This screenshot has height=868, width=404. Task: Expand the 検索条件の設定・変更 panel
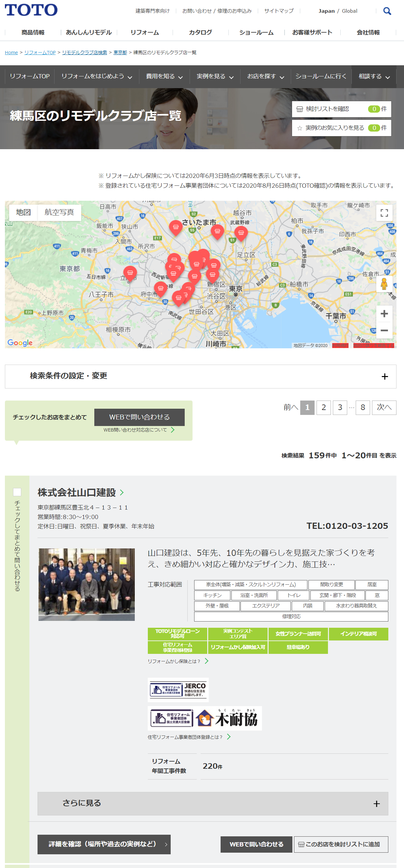[x=200, y=376]
